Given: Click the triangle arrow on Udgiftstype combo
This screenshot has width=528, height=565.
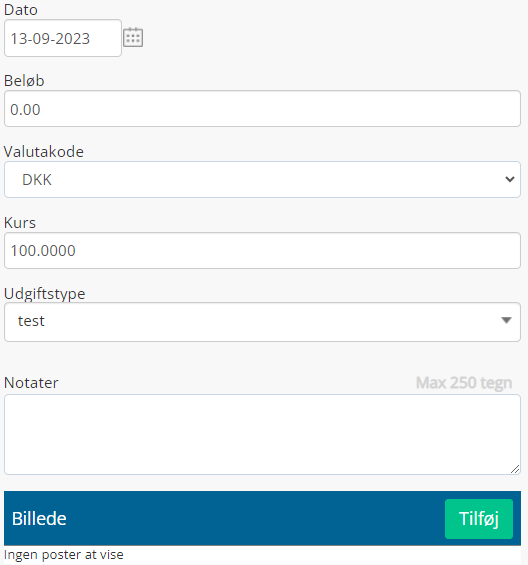Looking at the screenshot, I should 506,320.
